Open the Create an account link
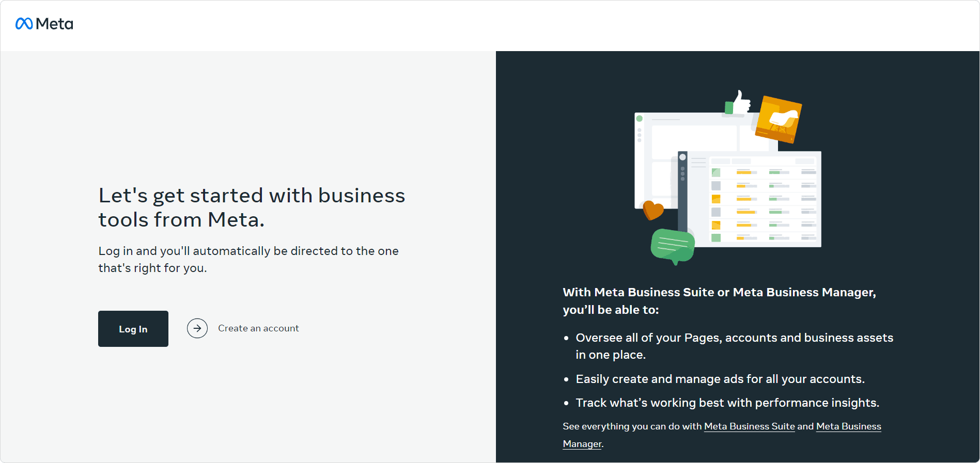Image resolution: width=980 pixels, height=463 pixels. [258, 328]
